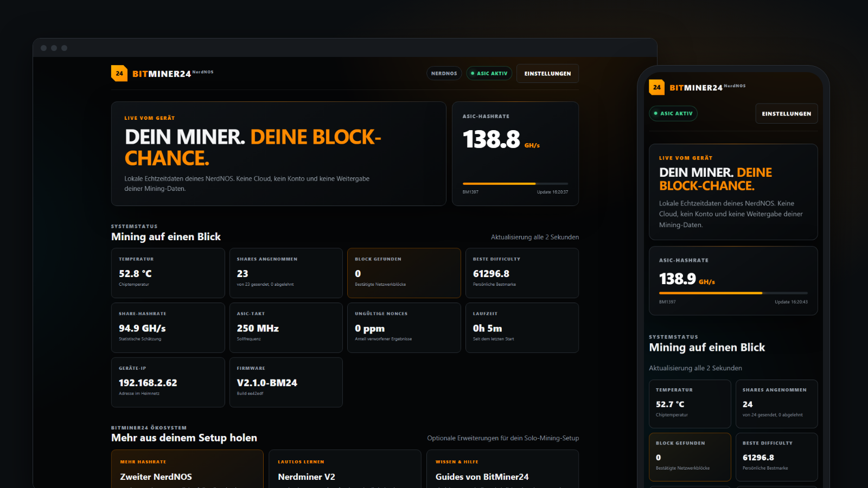Select the NERDNOS pill in desktop header
The image size is (868, 488).
[444, 73]
